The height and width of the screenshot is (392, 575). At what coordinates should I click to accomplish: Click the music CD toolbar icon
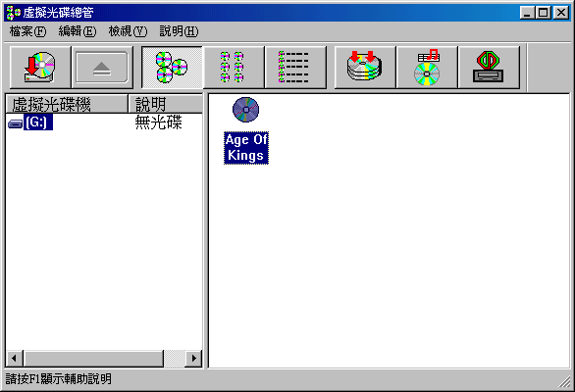(427, 68)
